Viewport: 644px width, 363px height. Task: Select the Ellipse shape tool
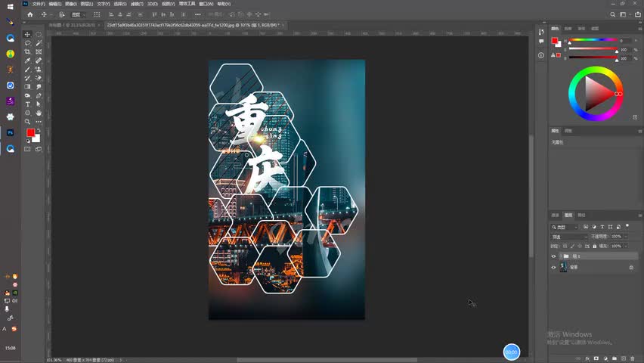[27, 113]
